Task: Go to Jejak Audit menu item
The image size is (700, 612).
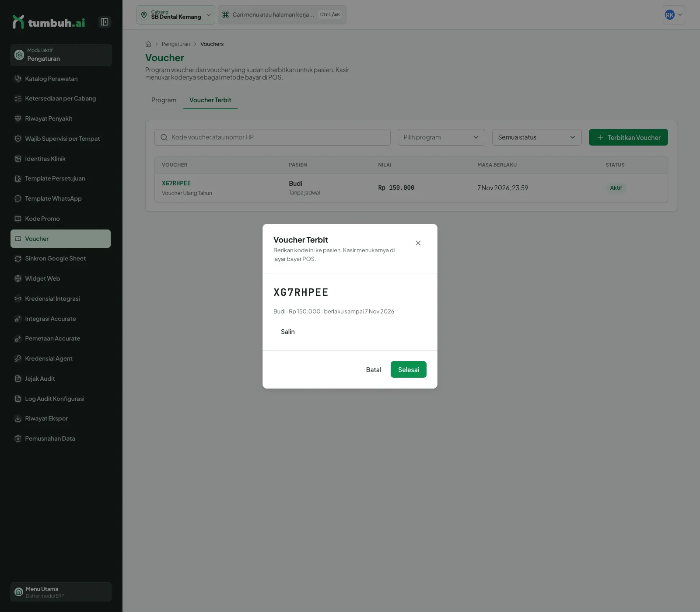Action: click(60, 379)
